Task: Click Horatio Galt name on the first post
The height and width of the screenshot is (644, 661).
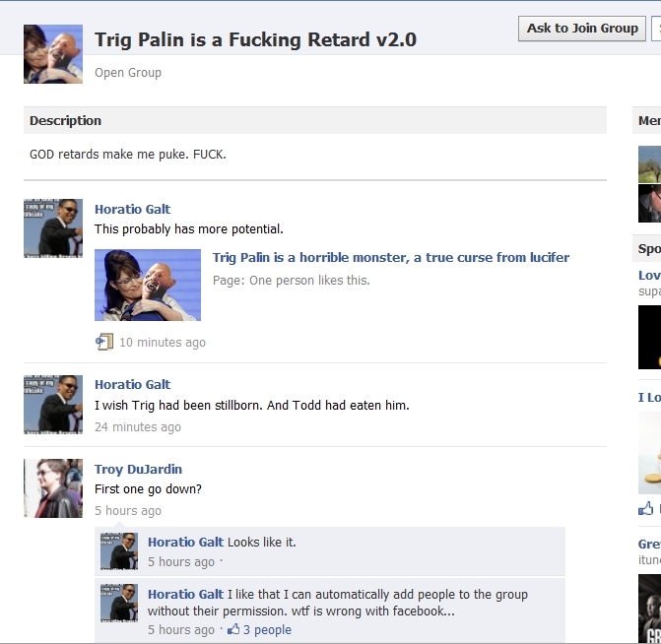Action: [132, 209]
